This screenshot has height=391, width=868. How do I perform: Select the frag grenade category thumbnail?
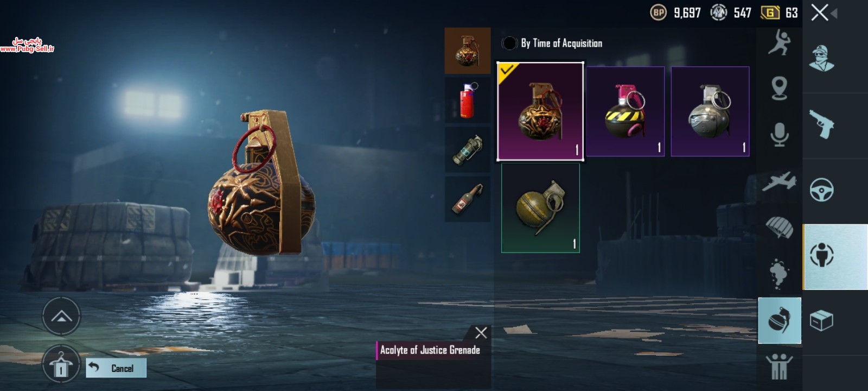468,51
